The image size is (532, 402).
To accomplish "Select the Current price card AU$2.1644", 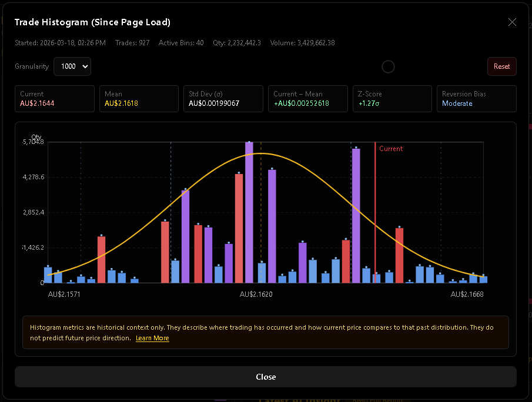I will click(55, 99).
